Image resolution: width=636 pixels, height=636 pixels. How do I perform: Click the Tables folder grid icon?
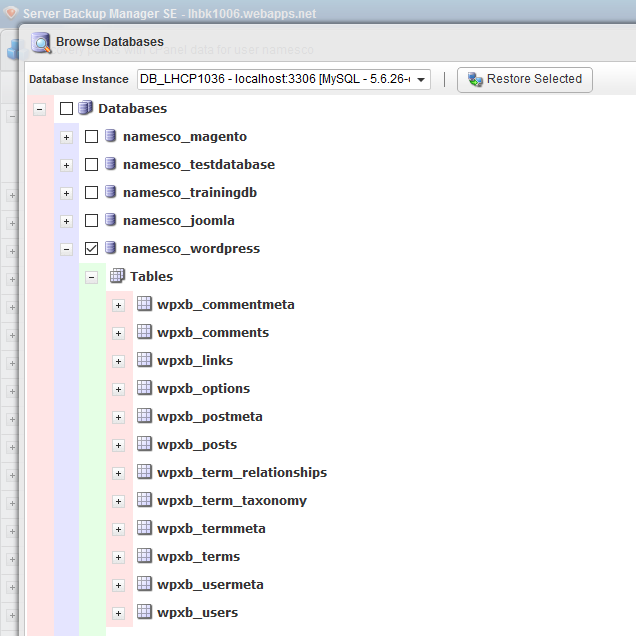117,275
